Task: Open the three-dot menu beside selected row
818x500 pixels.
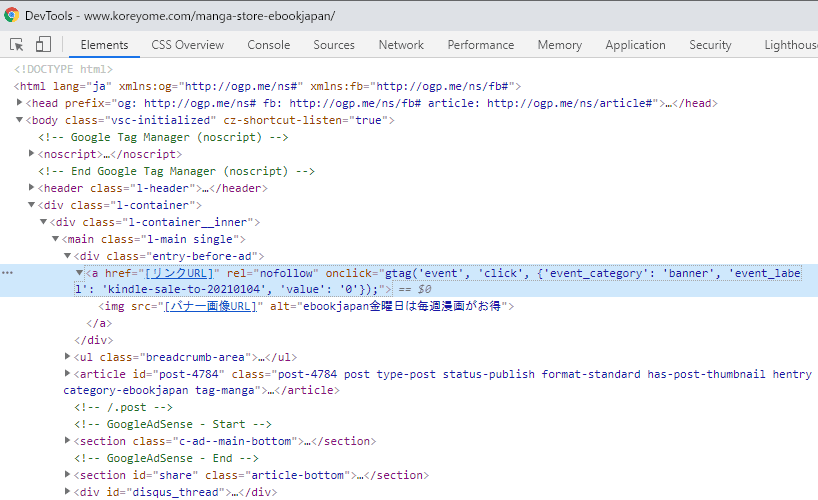Action: [x=7, y=273]
